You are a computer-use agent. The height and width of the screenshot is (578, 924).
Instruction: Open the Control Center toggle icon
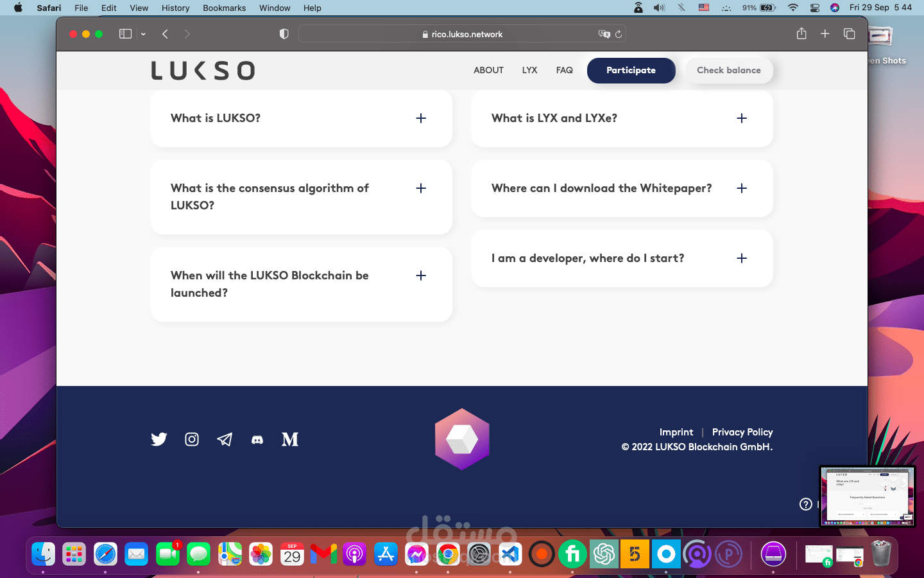[815, 8]
